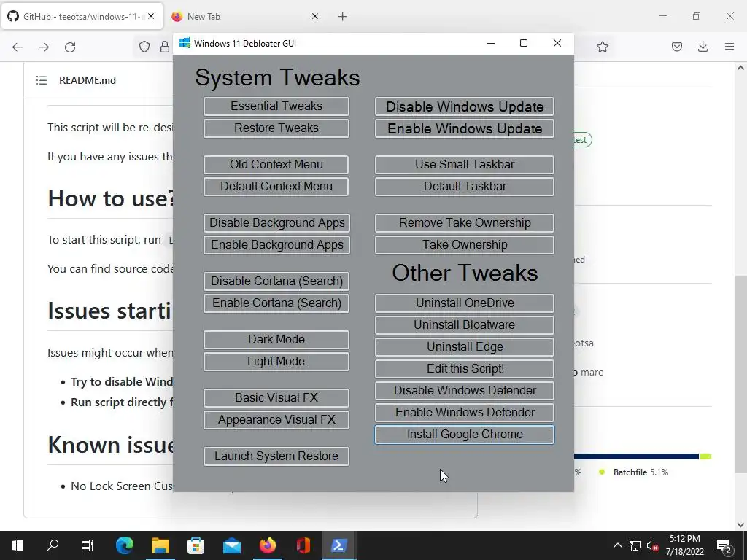Click the Restore Tweaks button

pyautogui.click(x=276, y=128)
